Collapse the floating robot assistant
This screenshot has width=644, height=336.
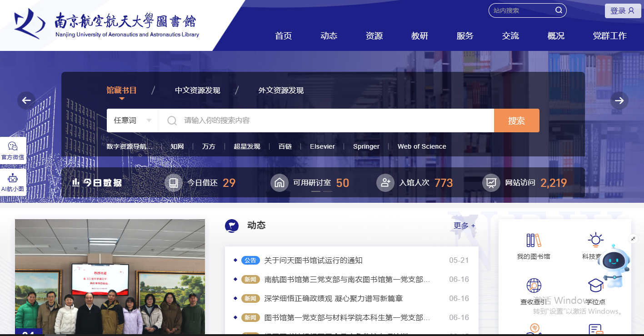(633, 239)
